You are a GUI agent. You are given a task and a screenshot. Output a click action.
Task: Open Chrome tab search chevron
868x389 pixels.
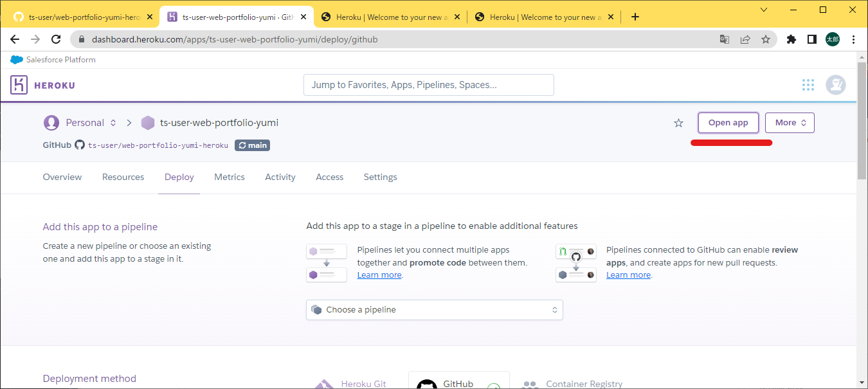(x=764, y=10)
